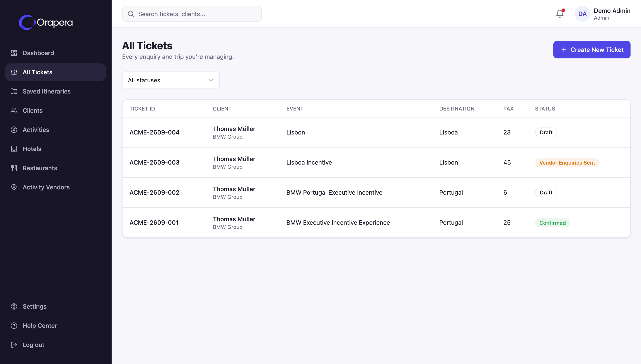The height and width of the screenshot is (364, 641).
Task: Click the Vendor Enquiries Sent status badge
Action: pos(567,163)
